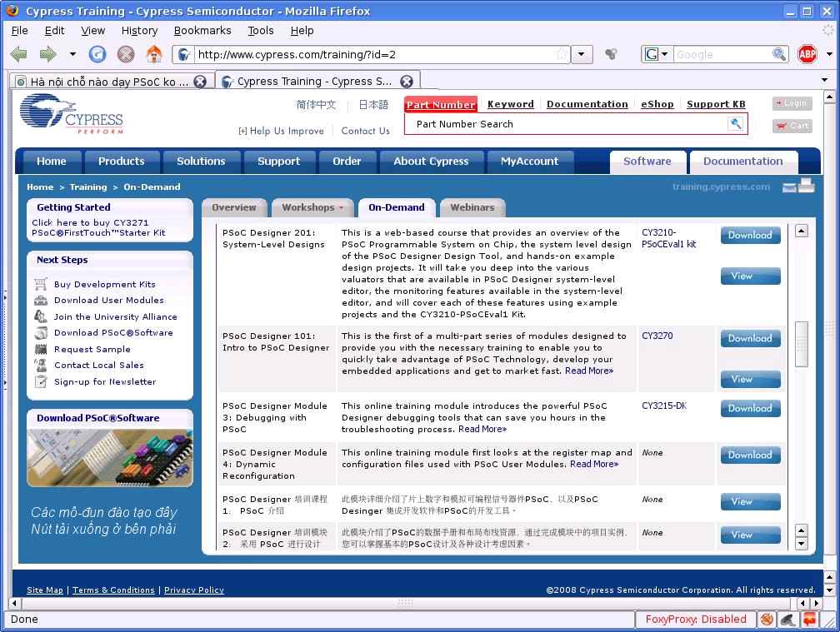Click the Download User Modules icon

(x=41, y=301)
